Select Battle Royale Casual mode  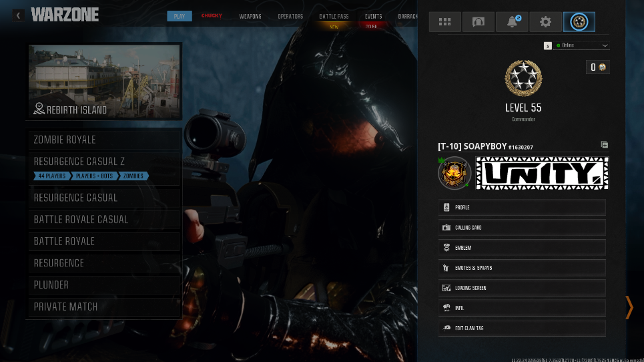[104, 220]
